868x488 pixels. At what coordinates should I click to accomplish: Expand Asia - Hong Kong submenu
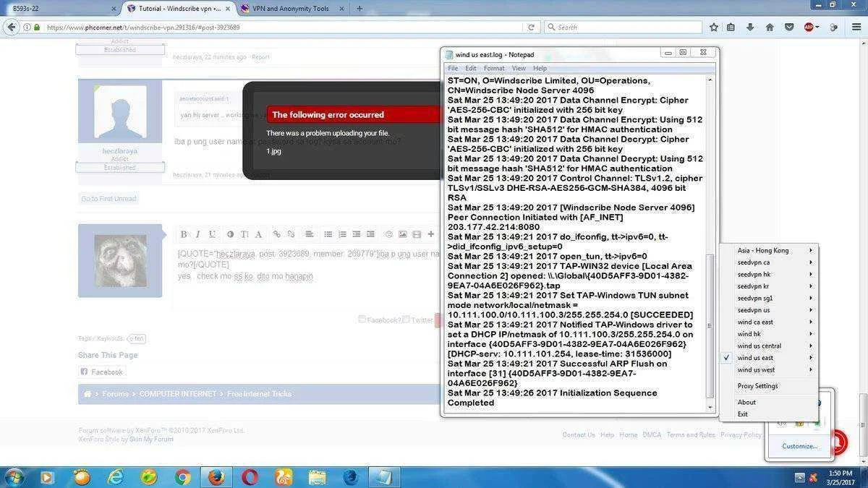tap(768, 250)
